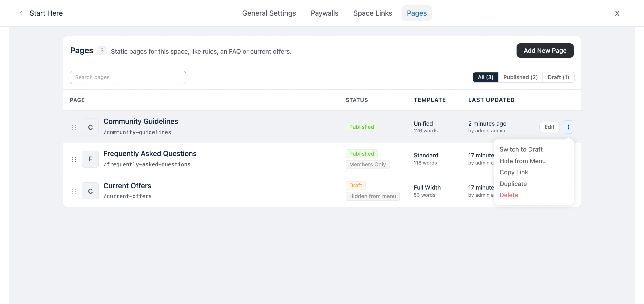Click the /current-offers slug text
Viewport: 644px width, 304px height.
[x=127, y=196]
